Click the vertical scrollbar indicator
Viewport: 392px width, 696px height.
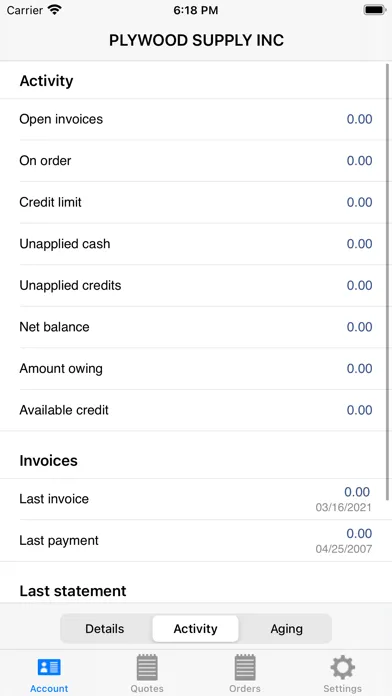[x=388, y=282]
